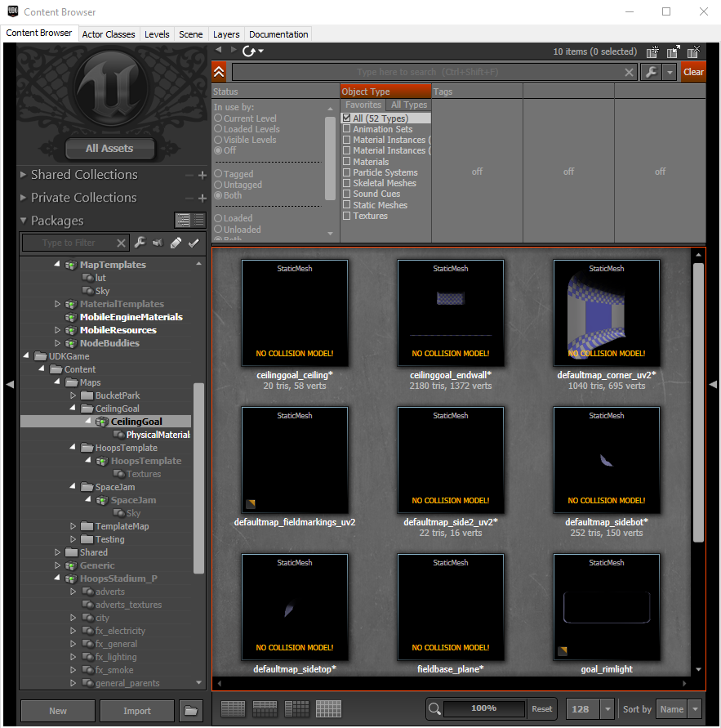
Task: Click the pencil edit icon in Packages toolbar
Action: tap(175, 243)
